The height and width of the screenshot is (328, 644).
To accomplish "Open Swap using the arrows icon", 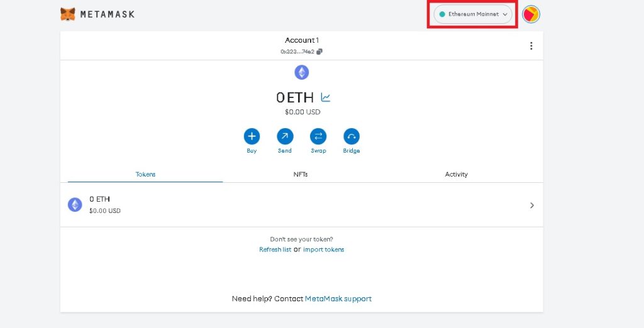I will 318,136.
